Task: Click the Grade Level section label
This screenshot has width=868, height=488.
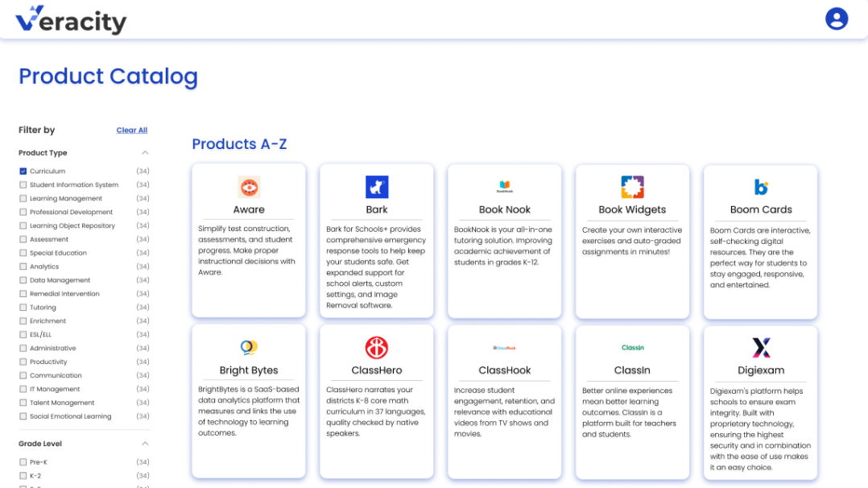Action: click(40, 444)
